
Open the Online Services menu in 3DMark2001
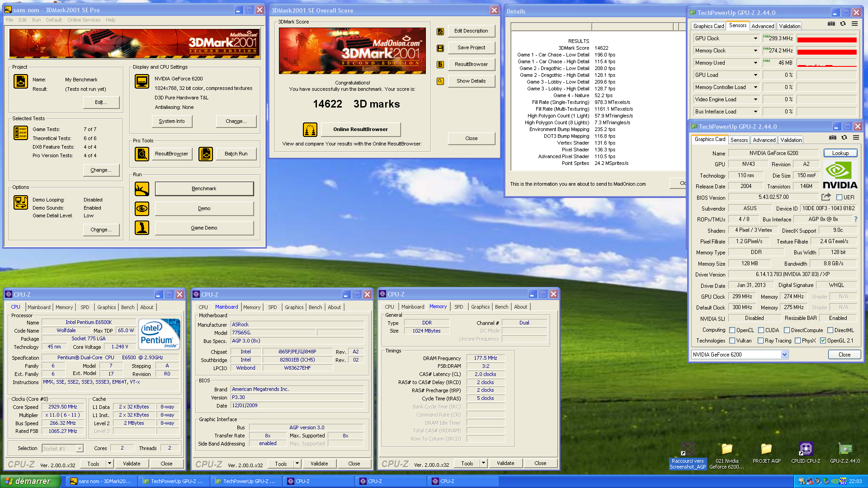(84, 20)
